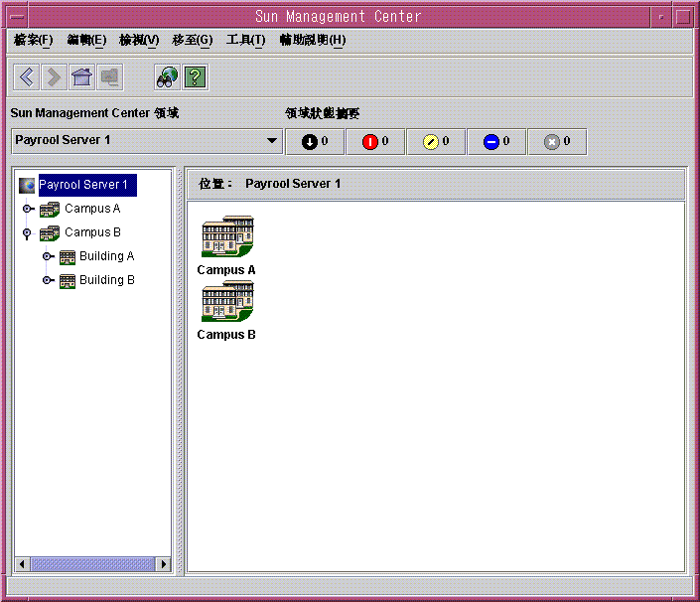Click the Campus A icon in tree
This screenshot has height=602, width=700.
pyautogui.click(x=50, y=209)
